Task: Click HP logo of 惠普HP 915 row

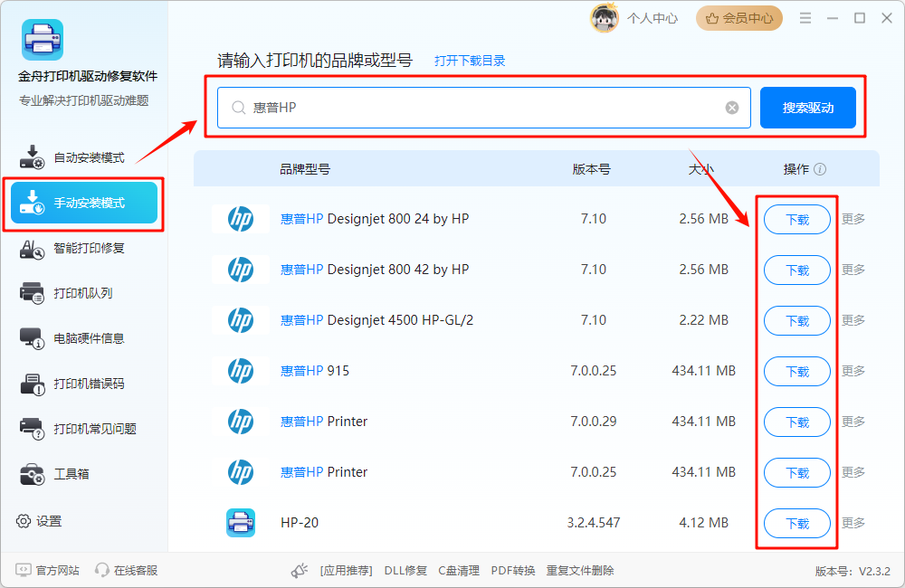Action: [x=241, y=371]
